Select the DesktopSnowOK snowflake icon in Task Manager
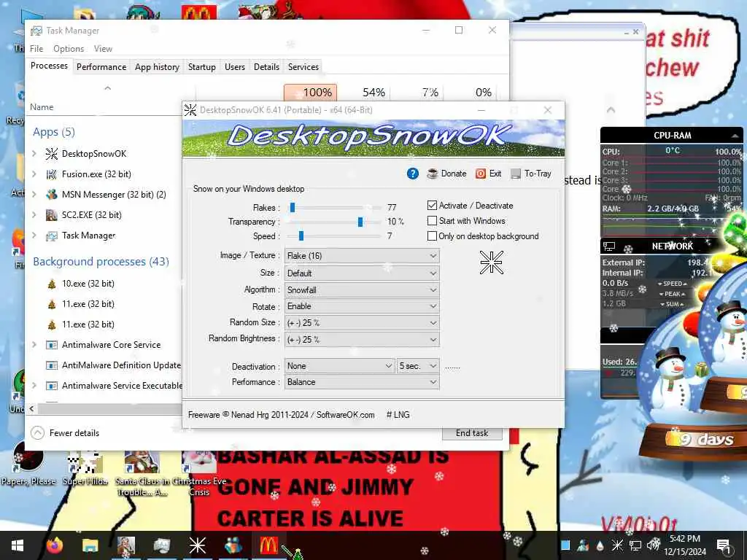Image resolution: width=747 pixels, height=560 pixels. coord(52,153)
